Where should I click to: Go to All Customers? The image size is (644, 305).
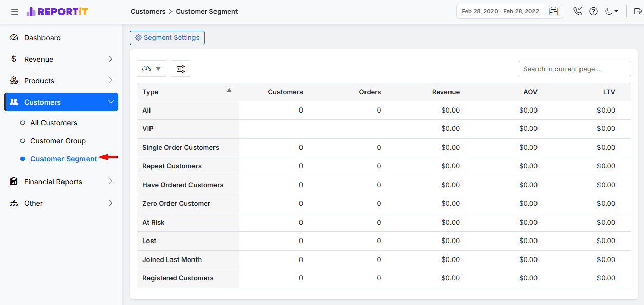click(x=54, y=123)
